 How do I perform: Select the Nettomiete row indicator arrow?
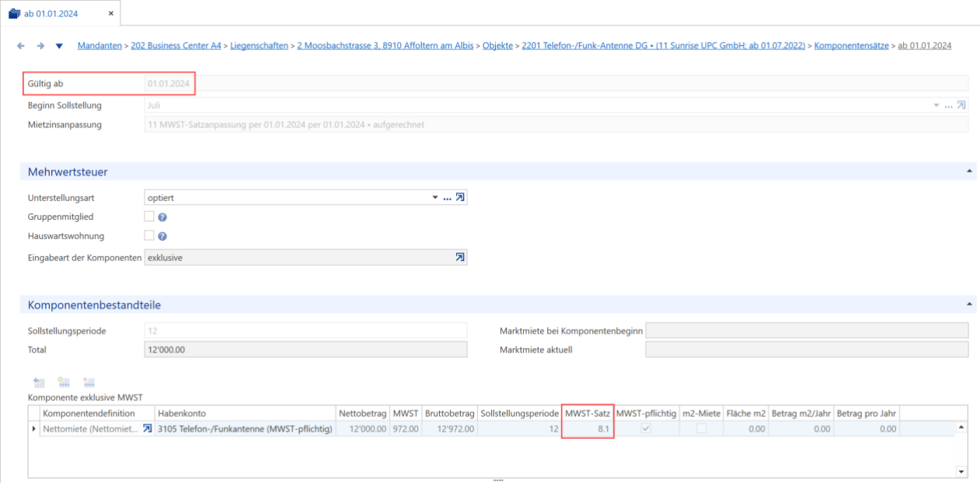coord(33,429)
